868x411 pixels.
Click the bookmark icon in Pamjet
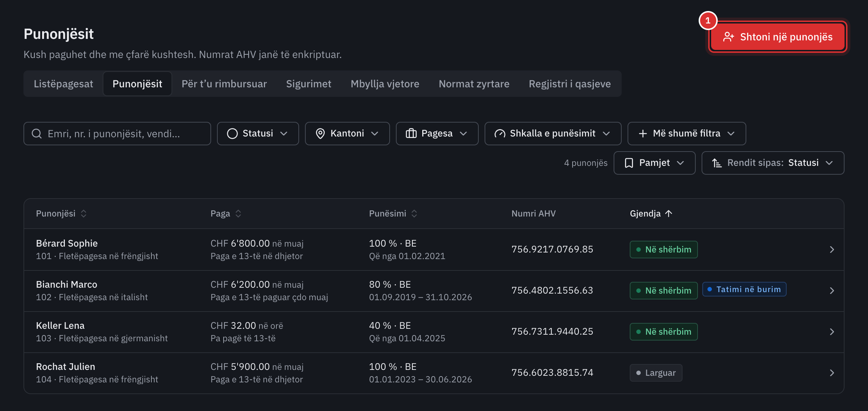tap(629, 163)
